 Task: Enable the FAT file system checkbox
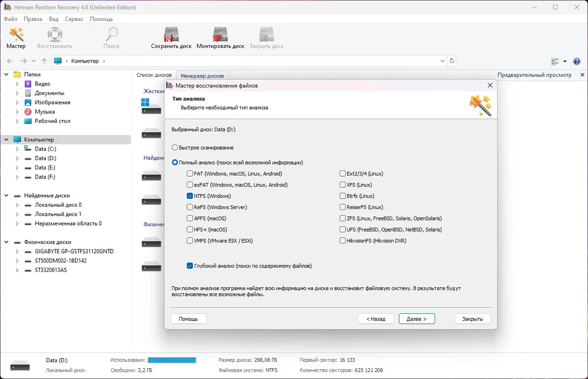point(190,174)
